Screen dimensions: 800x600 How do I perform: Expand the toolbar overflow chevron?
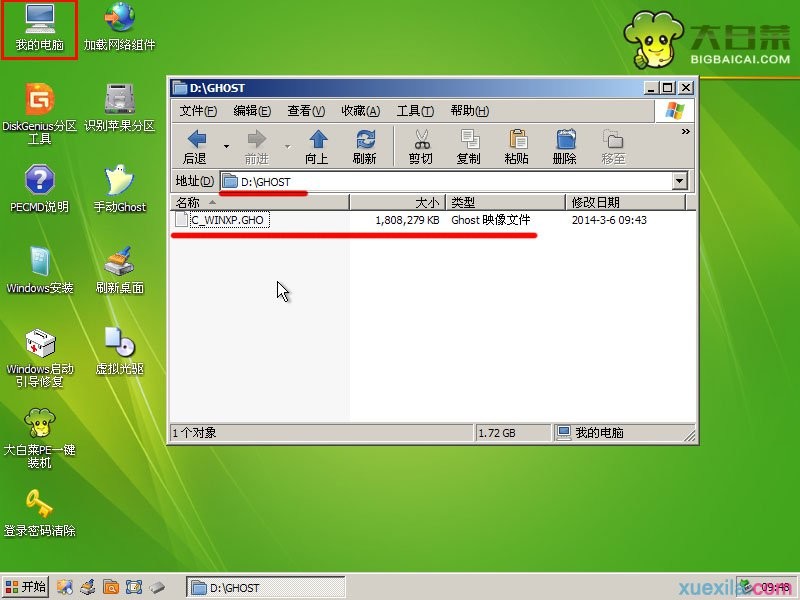686,131
